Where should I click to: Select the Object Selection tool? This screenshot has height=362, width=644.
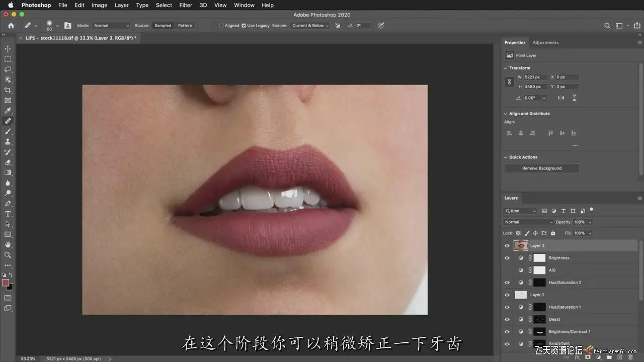pyautogui.click(x=8, y=80)
